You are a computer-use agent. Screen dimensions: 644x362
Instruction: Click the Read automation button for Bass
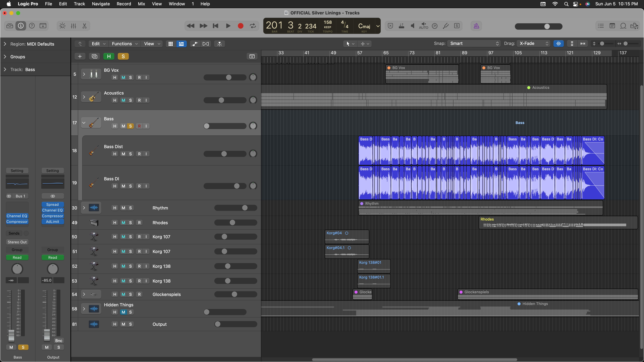coord(17,257)
